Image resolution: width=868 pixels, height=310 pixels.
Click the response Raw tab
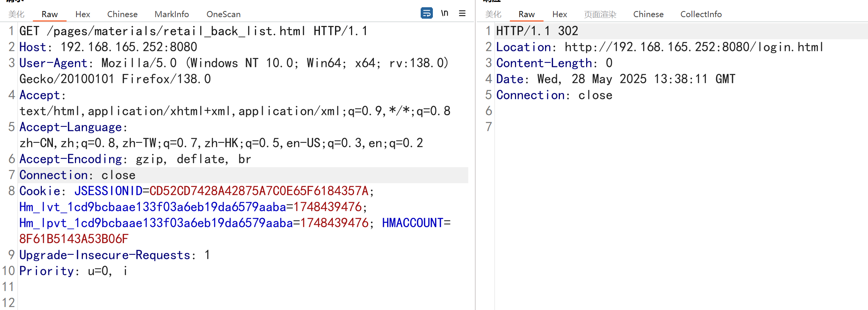pos(526,14)
